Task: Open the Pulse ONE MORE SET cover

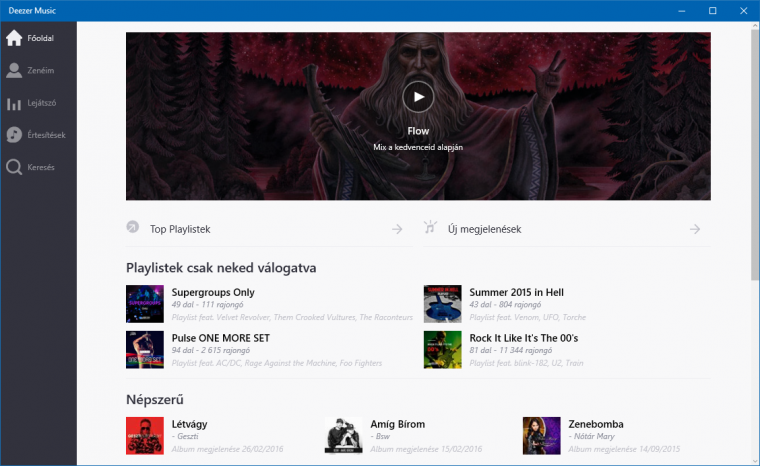Action: tap(145, 350)
